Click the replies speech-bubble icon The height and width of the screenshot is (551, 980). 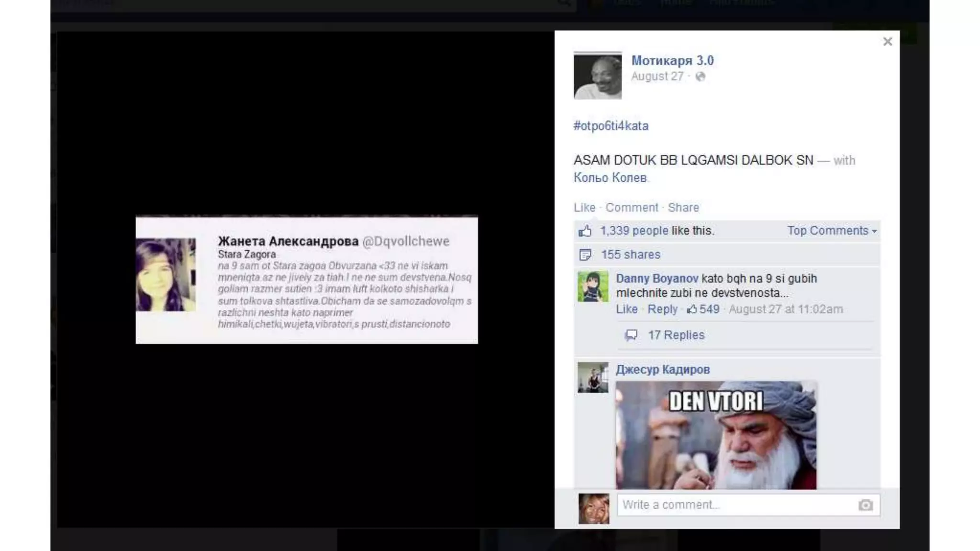(x=631, y=335)
